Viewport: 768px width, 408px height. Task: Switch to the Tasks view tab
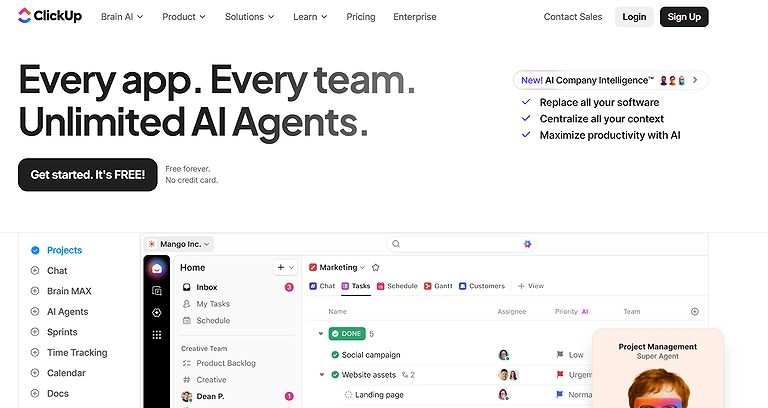[356, 286]
